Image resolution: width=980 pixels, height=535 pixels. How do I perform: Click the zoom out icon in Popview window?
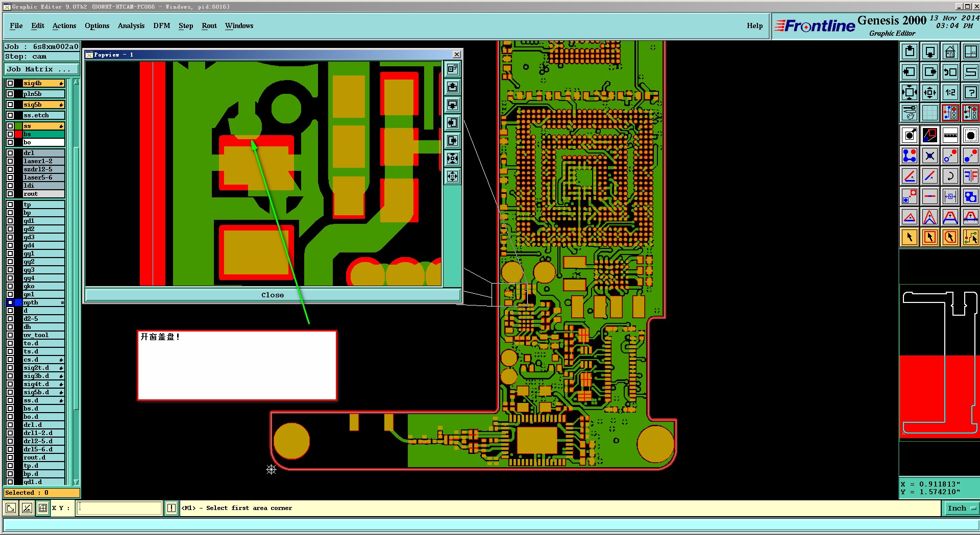click(452, 176)
